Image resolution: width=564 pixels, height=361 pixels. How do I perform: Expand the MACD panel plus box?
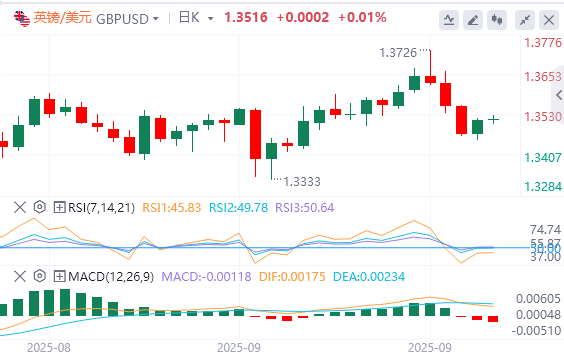click(59, 277)
